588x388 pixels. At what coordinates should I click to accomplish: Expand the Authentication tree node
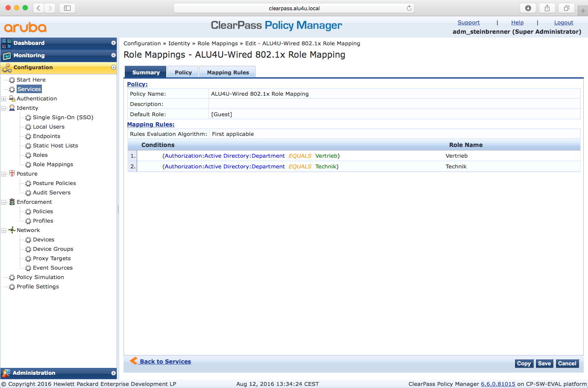pyautogui.click(x=4, y=99)
